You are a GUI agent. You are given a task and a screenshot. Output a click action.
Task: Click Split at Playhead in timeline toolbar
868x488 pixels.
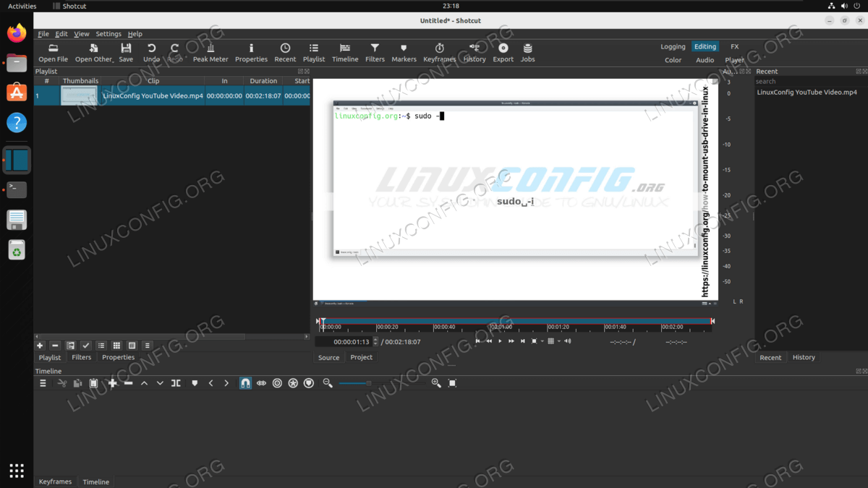pyautogui.click(x=176, y=383)
